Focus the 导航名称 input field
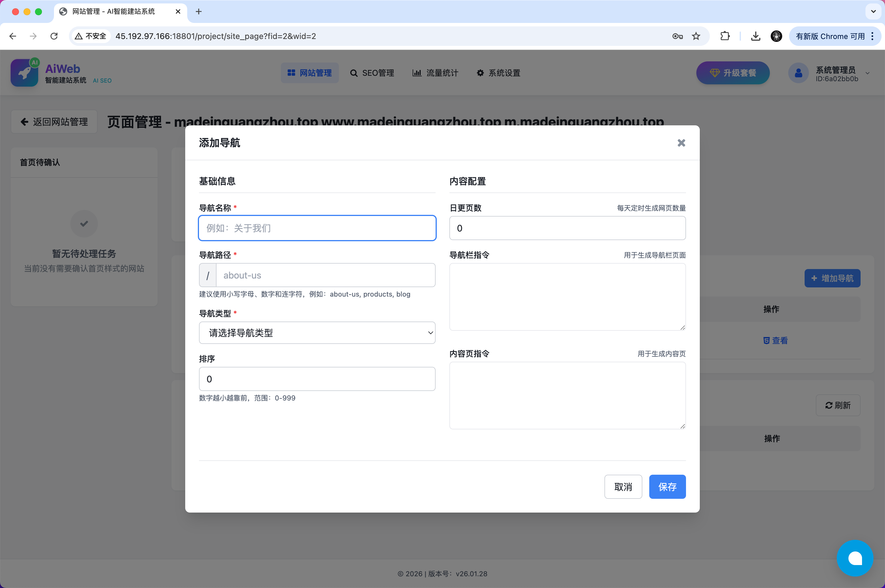 click(x=317, y=228)
